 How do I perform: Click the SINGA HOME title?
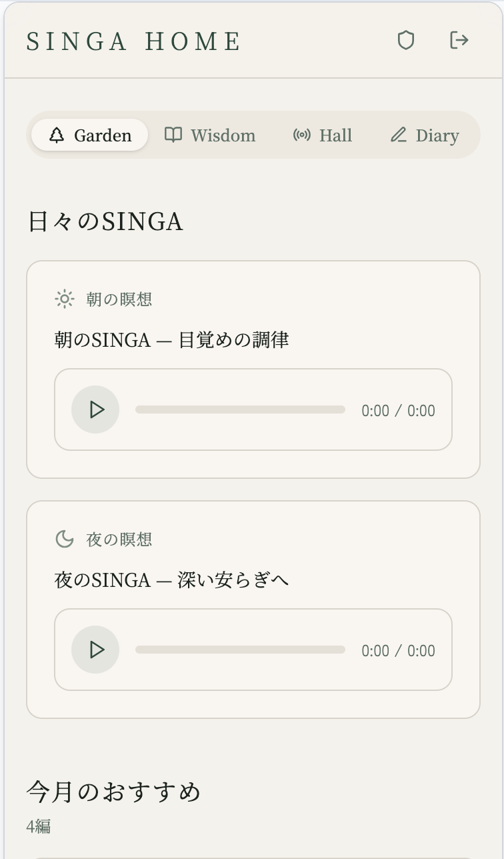click(x=133, y=41)
